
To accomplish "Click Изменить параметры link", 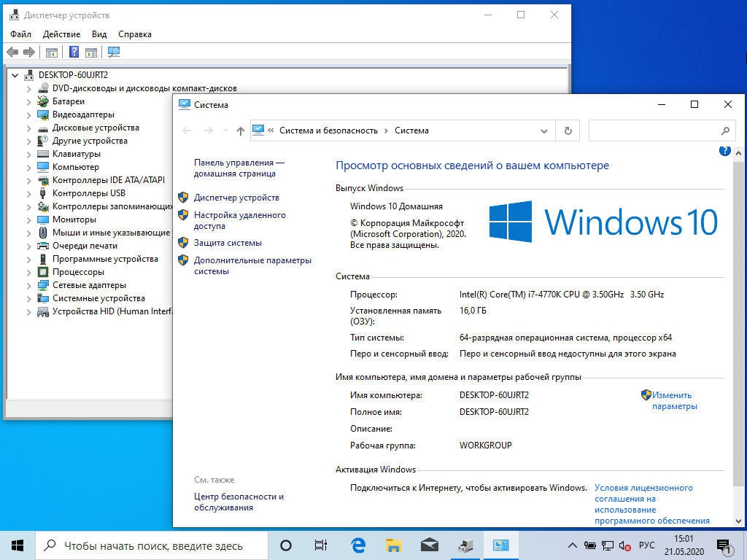I will coord(674,400).
